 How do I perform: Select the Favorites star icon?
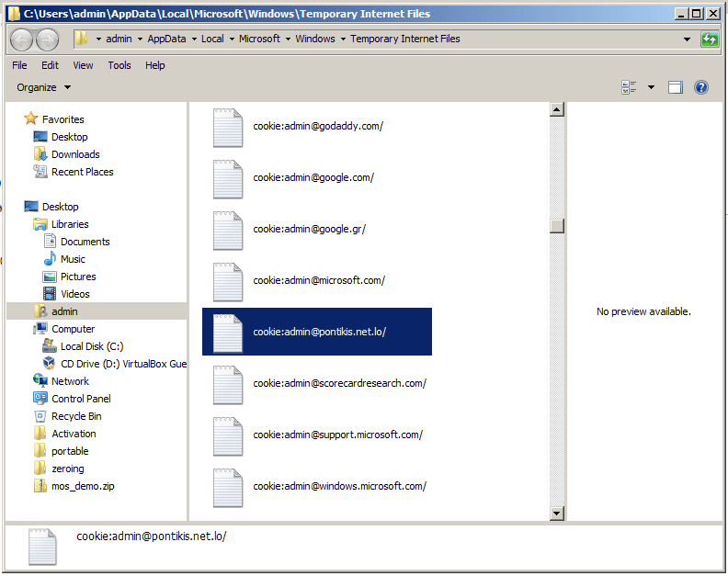click(x=31, y=119)
